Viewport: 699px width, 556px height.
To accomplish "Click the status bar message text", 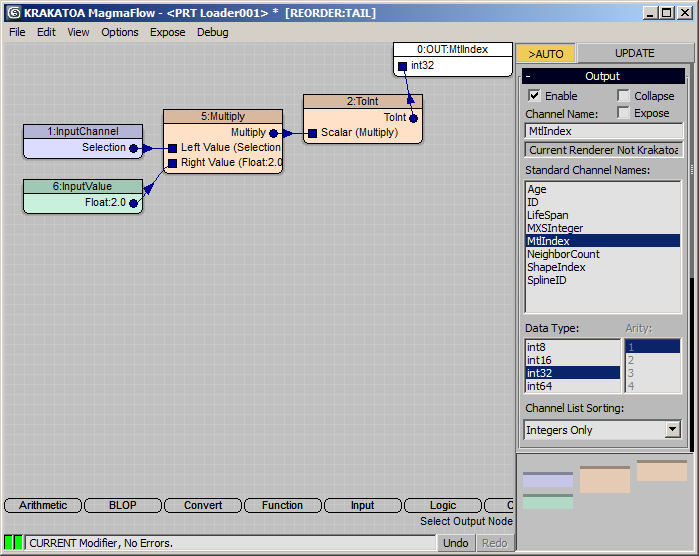I will 101,543.
